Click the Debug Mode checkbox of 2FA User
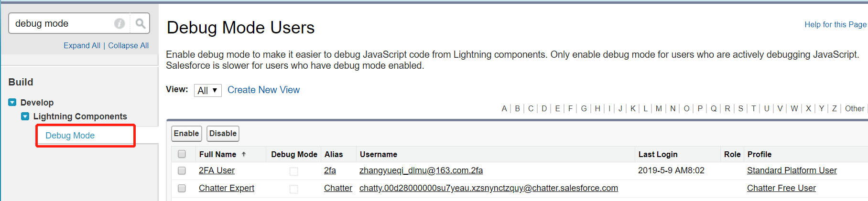 (x=294, y=171)
